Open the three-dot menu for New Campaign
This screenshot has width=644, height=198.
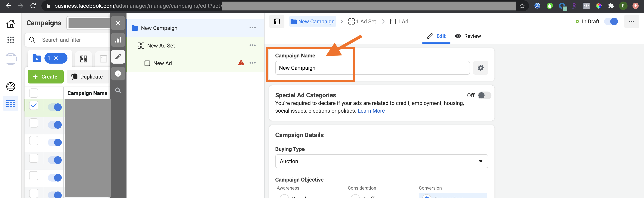point(252,28)
